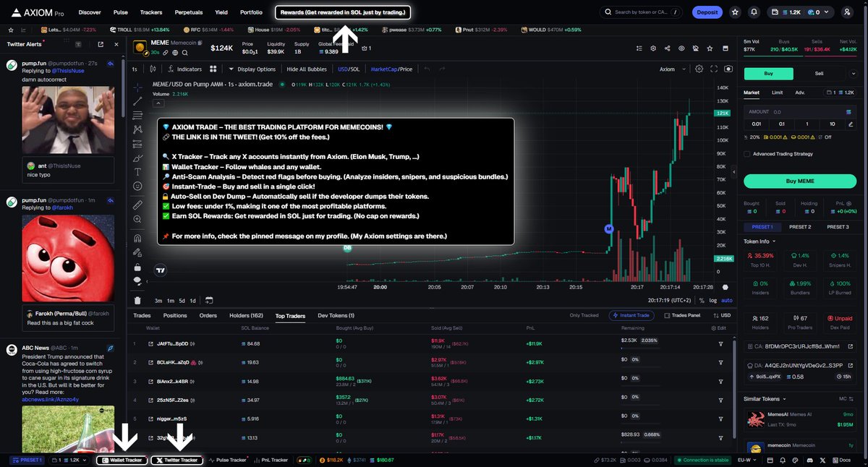Focus the search by token field
This screenshot has width=868, height=467.
pos(642,12)
